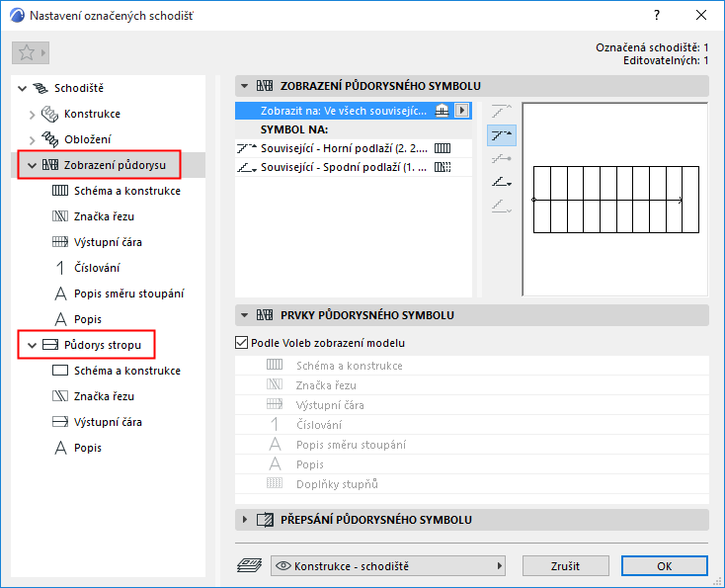725x588 pixels.
Task: Click the Zrušit button
Action: coord(565,566)
